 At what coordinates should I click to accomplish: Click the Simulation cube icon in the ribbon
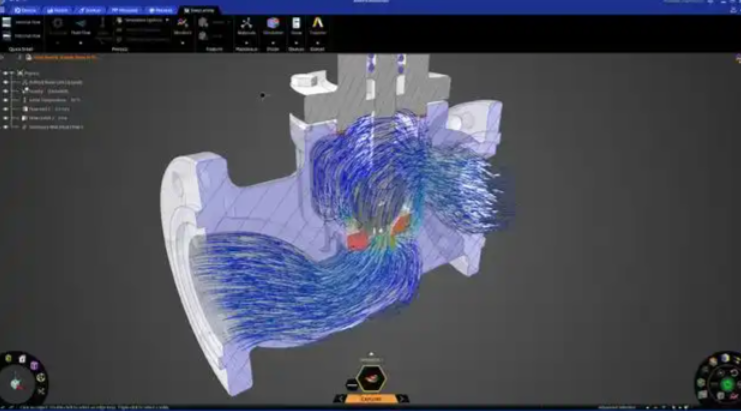tap(273, 24)
